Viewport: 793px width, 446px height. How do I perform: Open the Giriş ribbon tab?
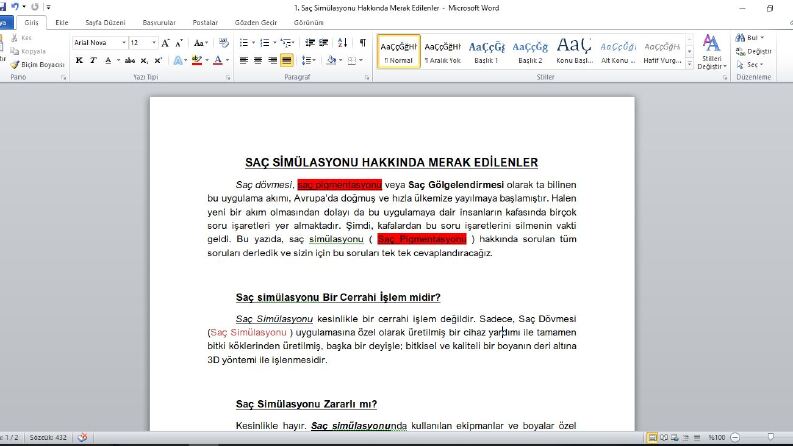[x=31, y=23]
